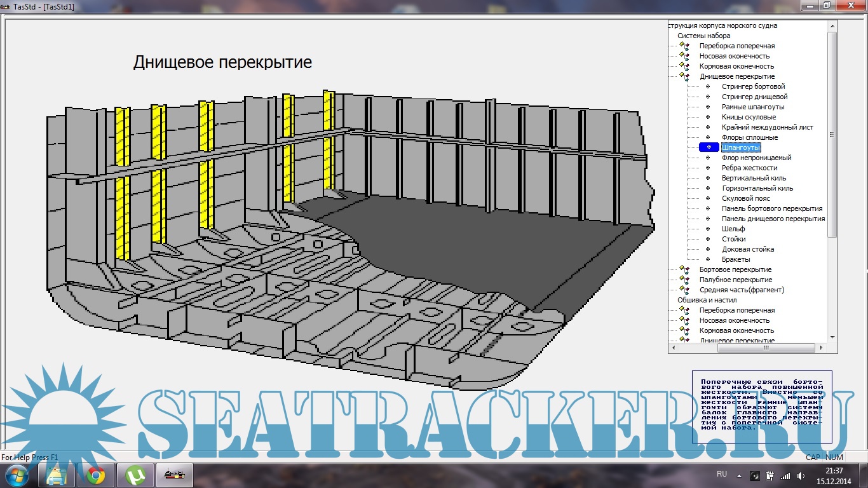This screenshot has width=868, height=488.
Task: Click the clock and date in taskbar
Action: tap(834, 475)
